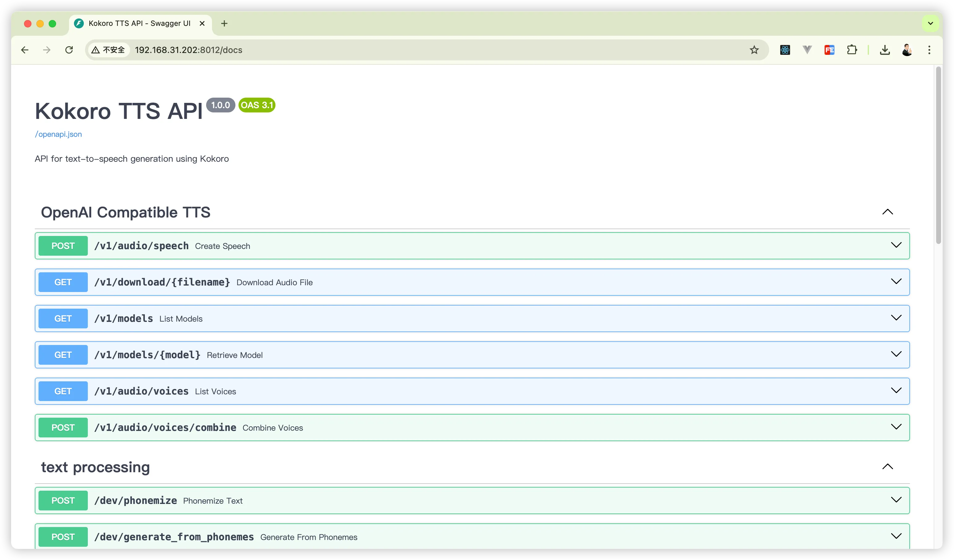This screenshot has height=560, width=954.
Task: Select the Kokoro TTS API - Swagger UI tab
Action: (x=140, y=23)
